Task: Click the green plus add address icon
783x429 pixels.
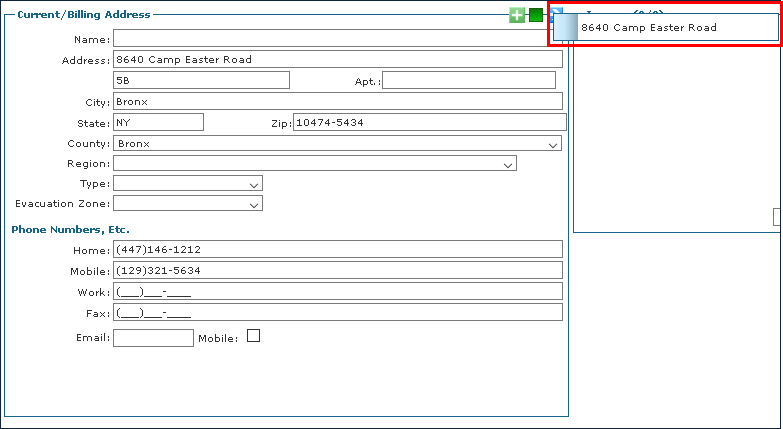Action: pos(517,15)
